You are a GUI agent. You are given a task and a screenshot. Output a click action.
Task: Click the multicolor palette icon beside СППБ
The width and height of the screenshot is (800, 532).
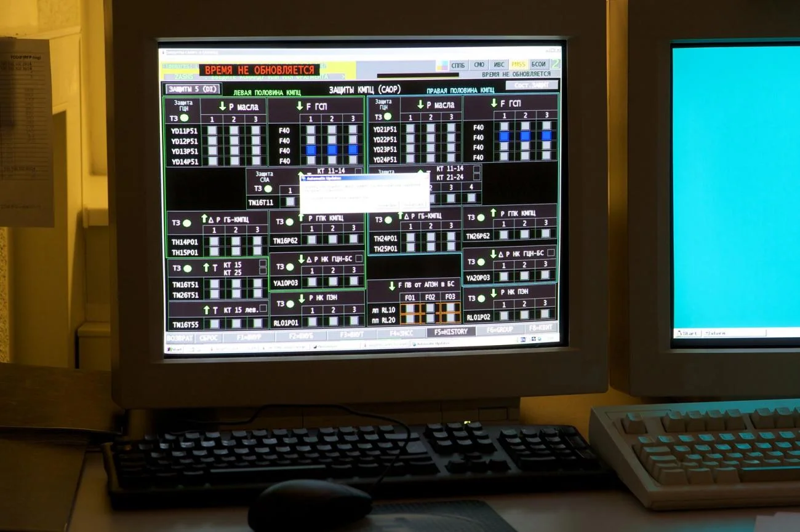[442, 65]
